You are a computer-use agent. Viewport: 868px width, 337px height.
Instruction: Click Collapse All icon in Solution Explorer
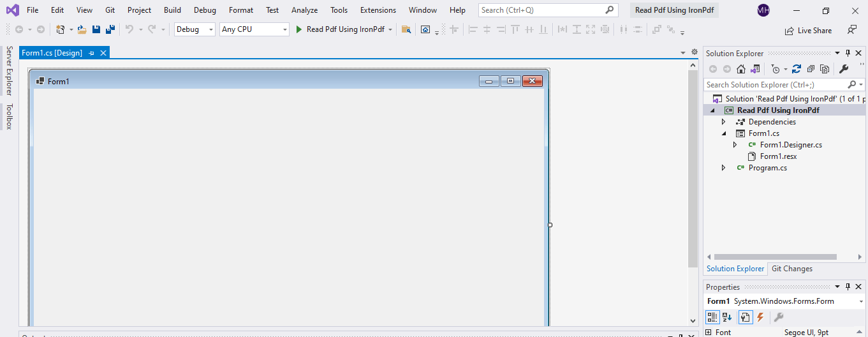811,69
